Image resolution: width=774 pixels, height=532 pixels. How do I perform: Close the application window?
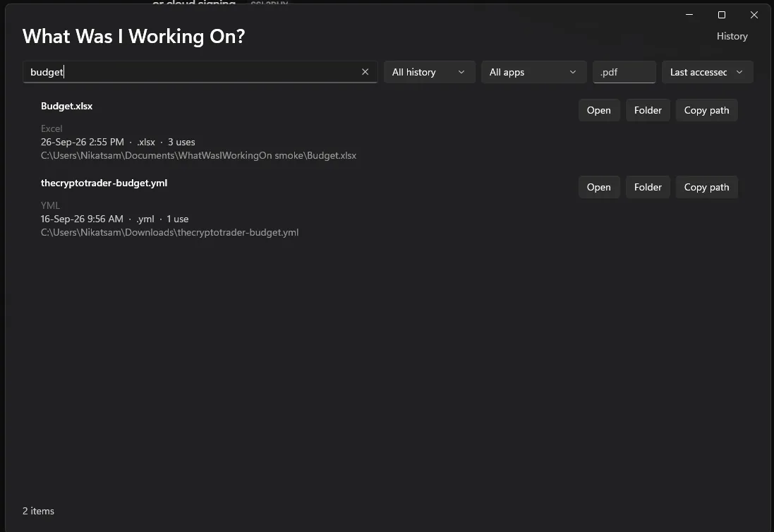pos(754,15)
